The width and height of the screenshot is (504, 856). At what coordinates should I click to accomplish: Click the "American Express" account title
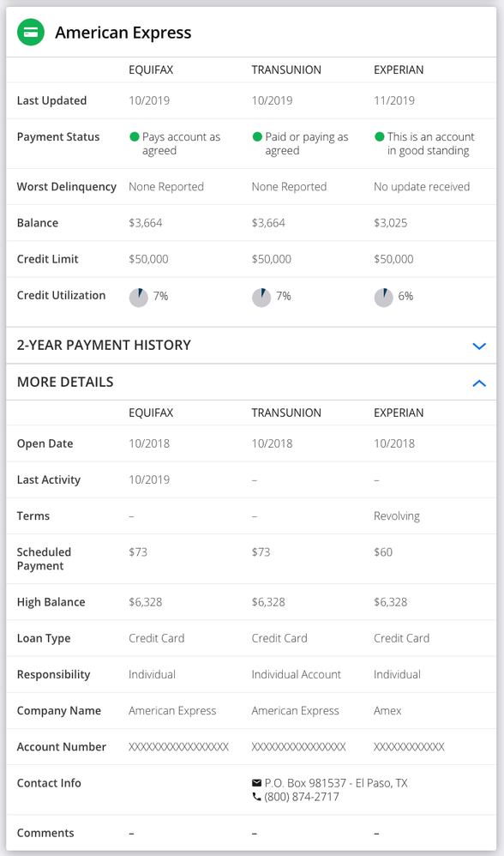point(124,33)
